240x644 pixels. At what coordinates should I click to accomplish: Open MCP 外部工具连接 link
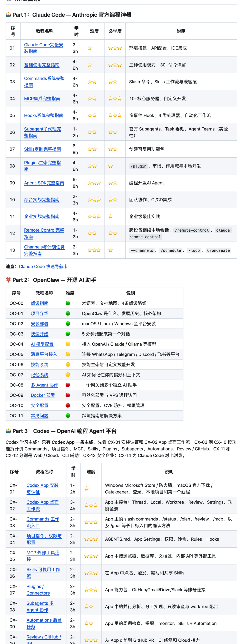coord(43,556)
